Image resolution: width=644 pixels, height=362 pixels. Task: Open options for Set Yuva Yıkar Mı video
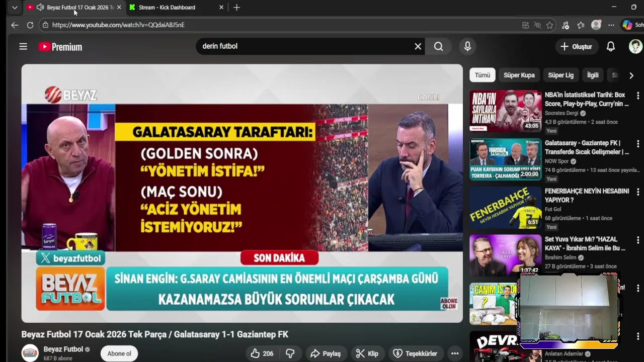click(x=637, y=240)
